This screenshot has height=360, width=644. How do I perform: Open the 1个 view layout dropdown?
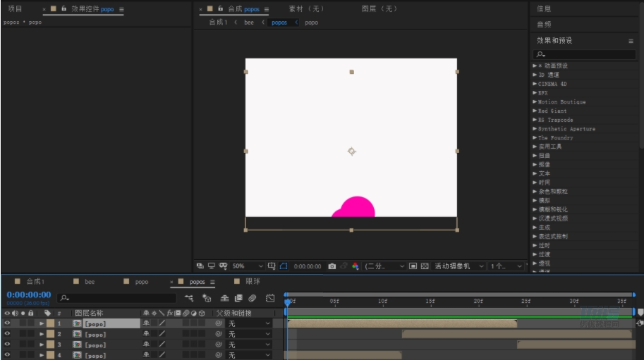[506, 266]
